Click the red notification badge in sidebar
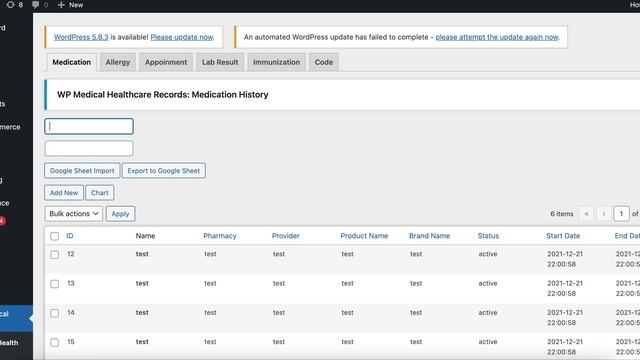The width and height of the screenshot is (640, 360). coord(2,221)
